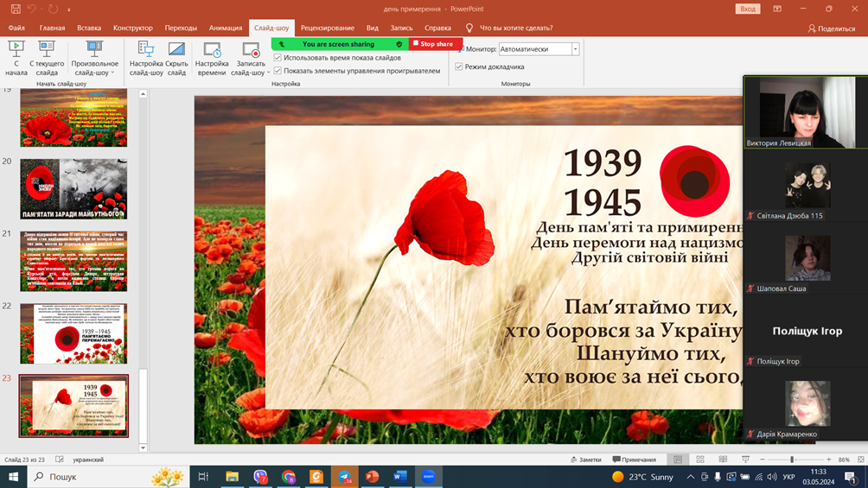Open Task View on the taskbar

pyautogui.click(x=203, y=477)
